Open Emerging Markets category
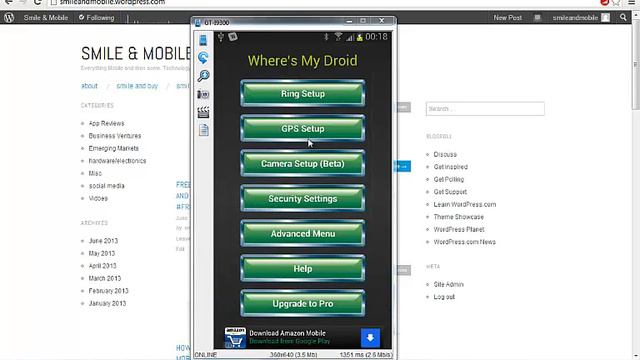Screen dimensions: 640x360 pyautogui.click(x=113, y=148)
